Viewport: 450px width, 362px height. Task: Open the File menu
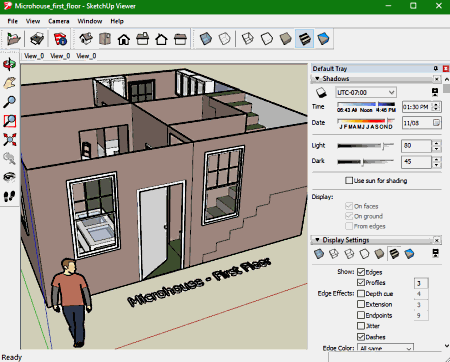[x=13, y=21]
